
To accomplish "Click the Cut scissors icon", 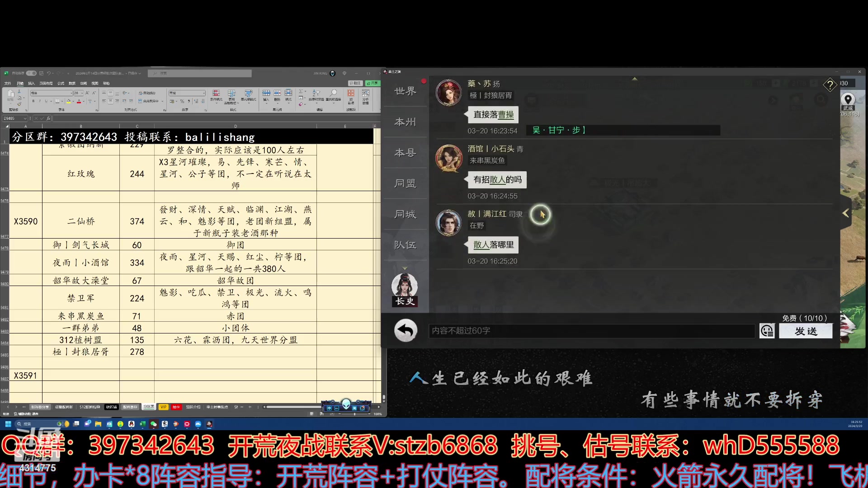I will click(19, 92).
